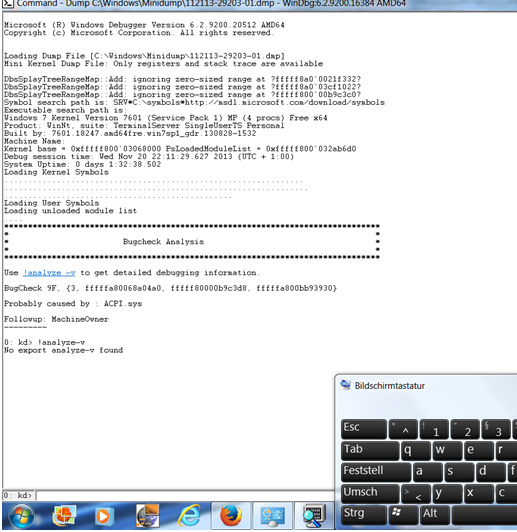Tap the number 1 key

point(434,429)
